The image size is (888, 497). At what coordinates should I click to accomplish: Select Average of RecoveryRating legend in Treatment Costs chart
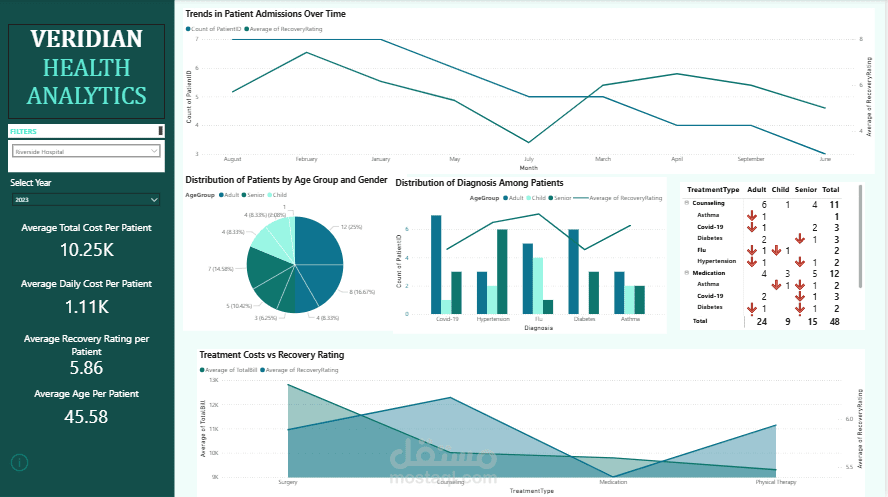(x=302, y=370)
